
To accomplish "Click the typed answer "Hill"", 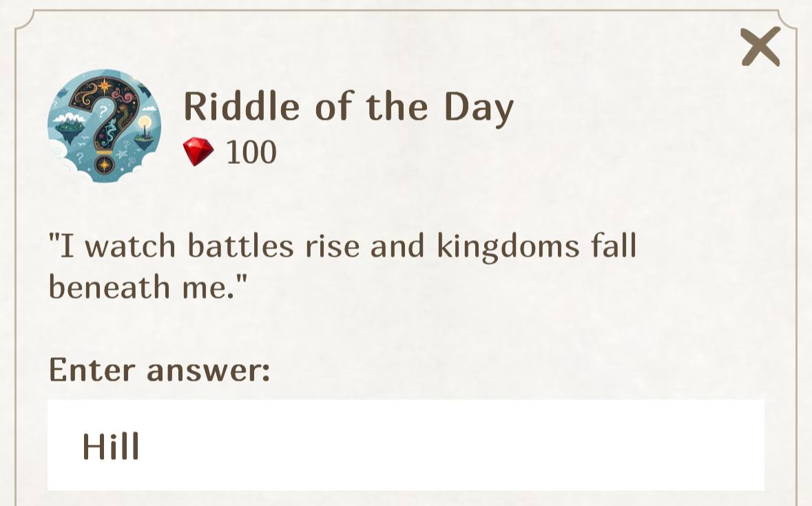I will [111, 446].
